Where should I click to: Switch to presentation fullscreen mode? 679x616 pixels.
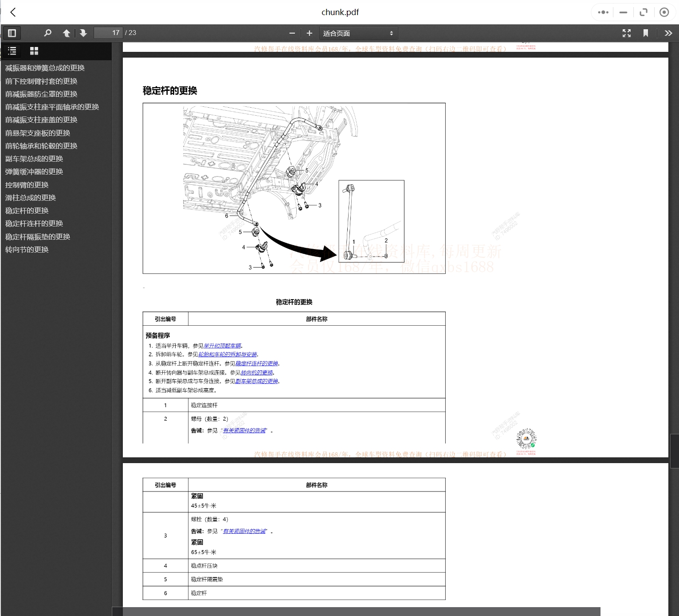click(x=626, y=33)
